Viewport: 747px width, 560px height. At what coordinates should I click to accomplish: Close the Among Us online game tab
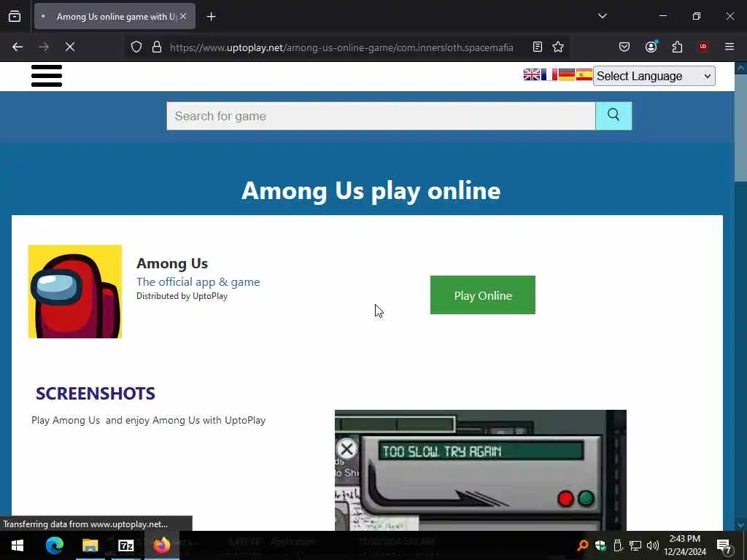183,16
